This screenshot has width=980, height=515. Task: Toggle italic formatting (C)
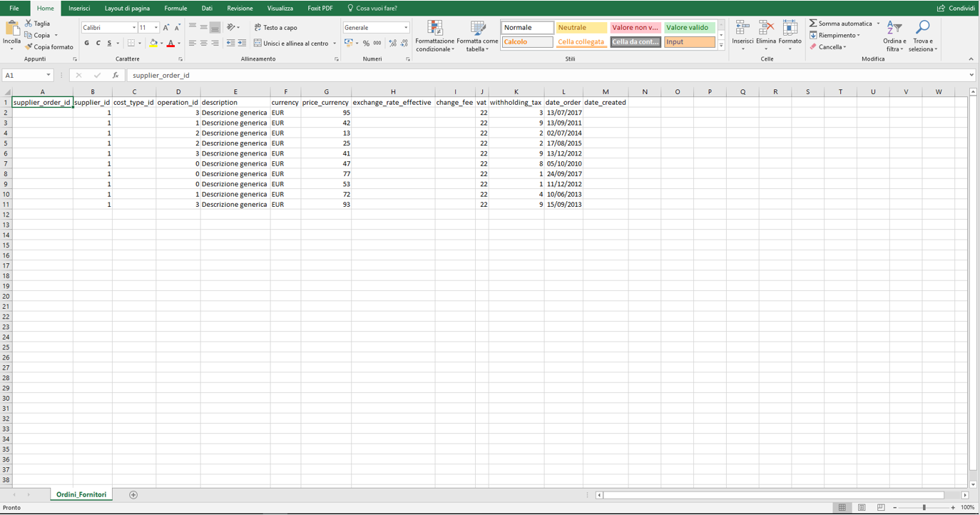pos(98,44)
